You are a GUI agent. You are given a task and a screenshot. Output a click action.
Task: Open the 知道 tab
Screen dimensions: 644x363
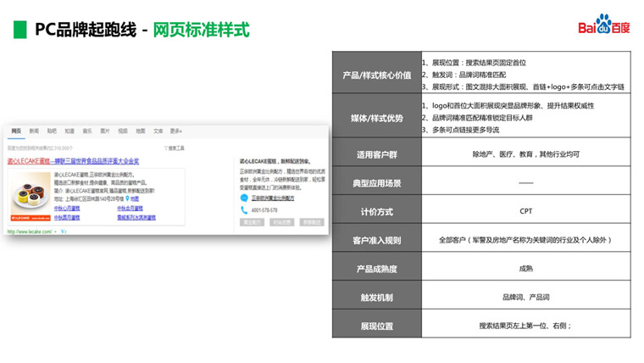69,131
